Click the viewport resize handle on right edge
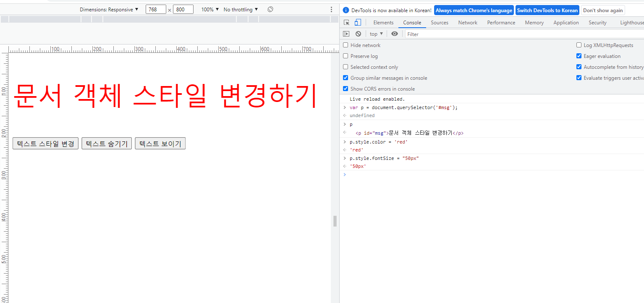 (335, 221)
